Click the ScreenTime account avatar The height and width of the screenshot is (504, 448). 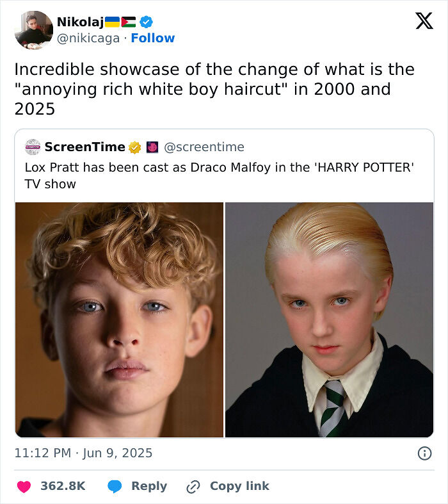pyautogui.click(x=33, y=147)
